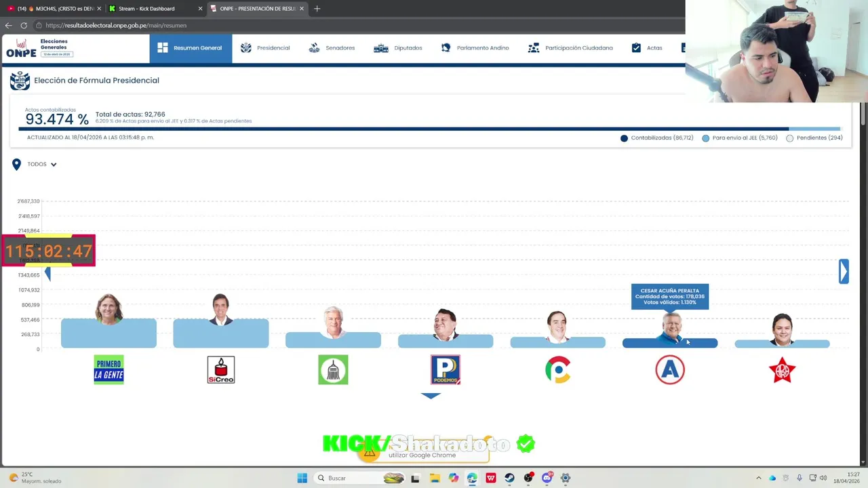This screenshot has height=488, width=868.
Task: Click the Senadores people icon
Action: click(x=314, y=48)
